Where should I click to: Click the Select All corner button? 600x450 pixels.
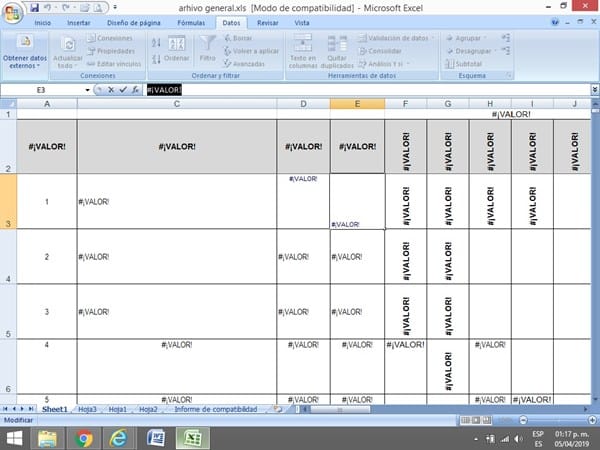pos(8,104)
